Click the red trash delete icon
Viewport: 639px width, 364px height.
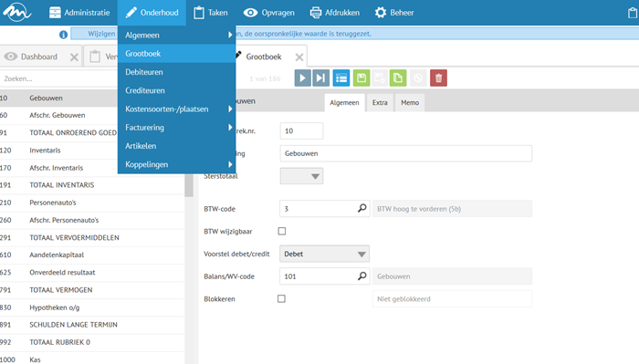tap(438, 78)
